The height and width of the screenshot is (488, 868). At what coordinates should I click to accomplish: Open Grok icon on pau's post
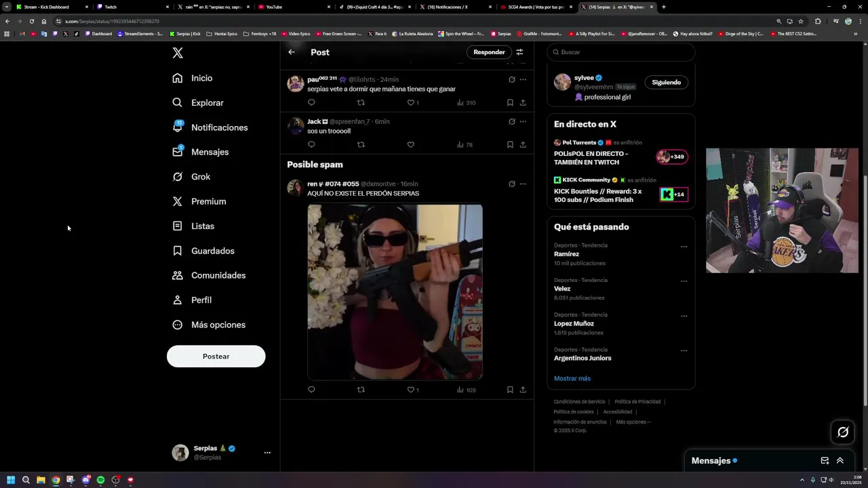(512, 79)
